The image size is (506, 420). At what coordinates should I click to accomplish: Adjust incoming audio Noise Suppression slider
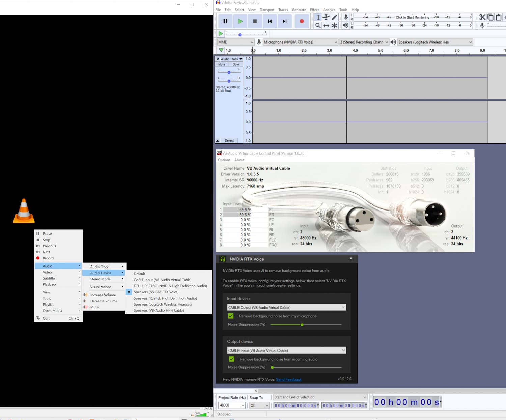306,367
